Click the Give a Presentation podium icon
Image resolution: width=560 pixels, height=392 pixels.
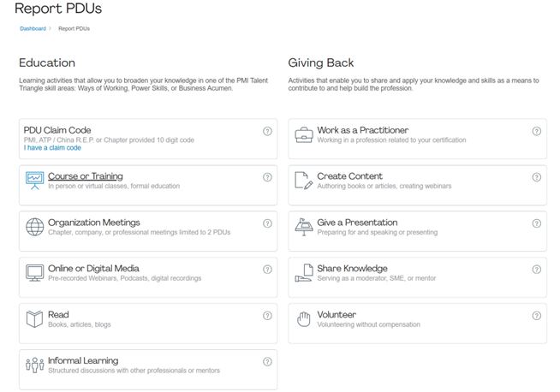click(304, 227)
